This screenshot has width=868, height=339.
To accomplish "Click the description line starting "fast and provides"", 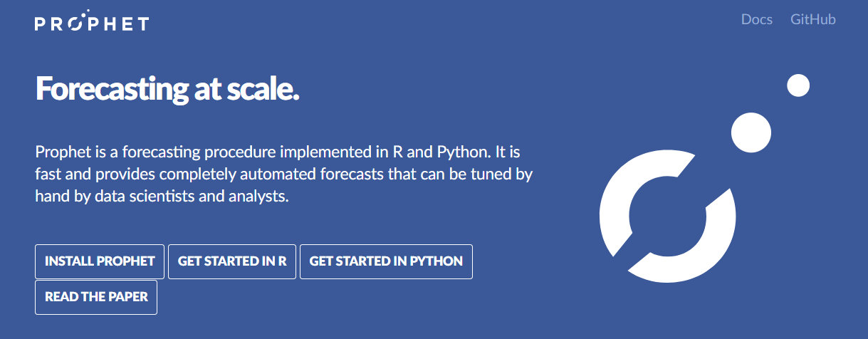I will pyautogui.click(x=283, y=174).
